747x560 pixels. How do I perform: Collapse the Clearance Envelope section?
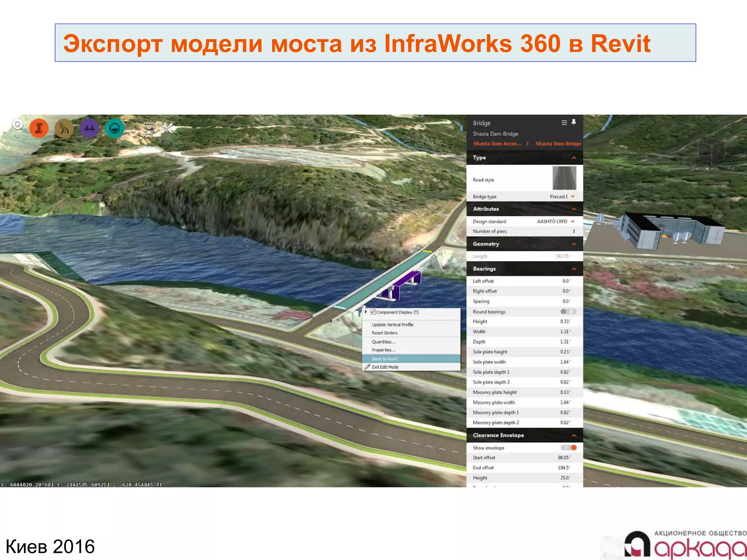(x=574, y=436)
